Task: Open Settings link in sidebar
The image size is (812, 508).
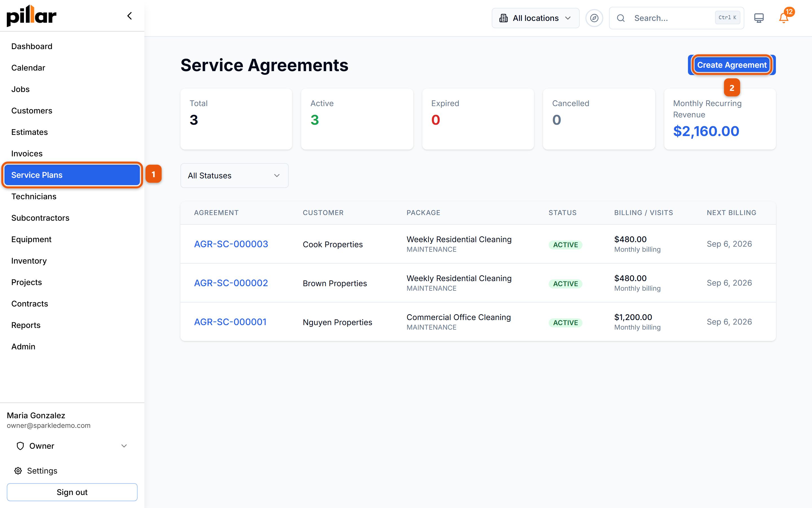Action: pos(42,471)
